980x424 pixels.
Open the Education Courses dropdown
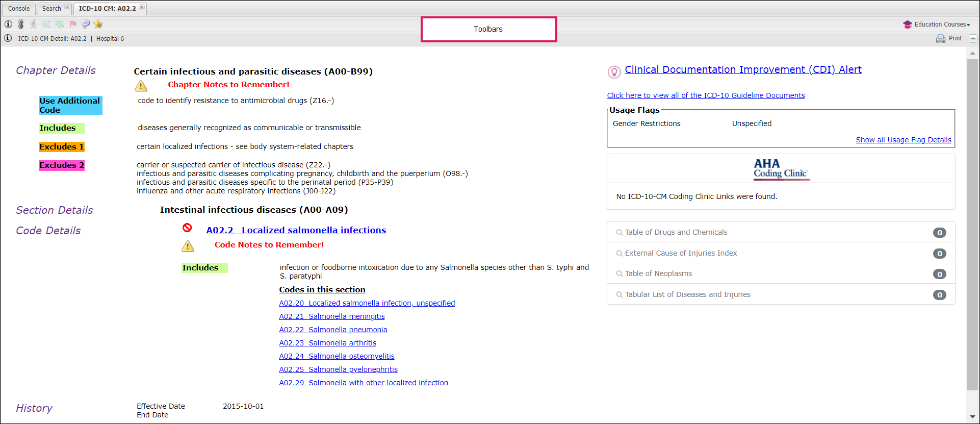click(937, 24)
